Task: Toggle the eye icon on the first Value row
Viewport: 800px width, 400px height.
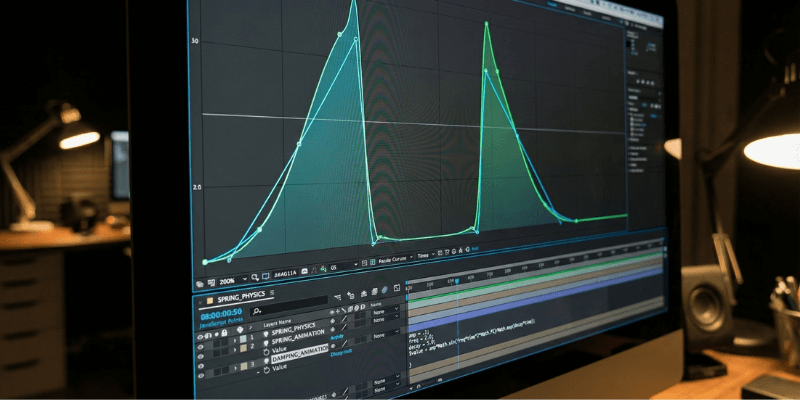Action: 201,366
